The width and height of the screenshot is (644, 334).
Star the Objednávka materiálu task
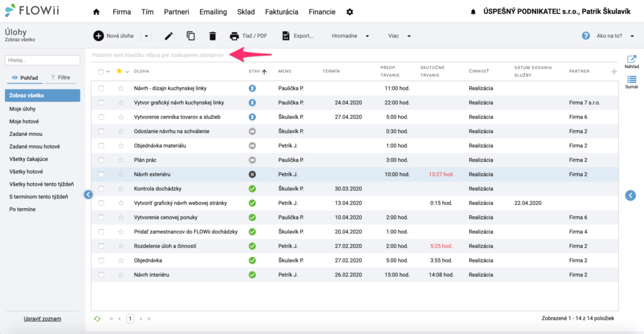(x=121, y=146)
